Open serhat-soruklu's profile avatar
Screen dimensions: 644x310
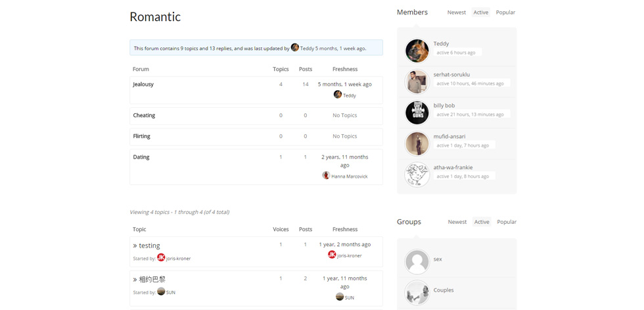417,82
